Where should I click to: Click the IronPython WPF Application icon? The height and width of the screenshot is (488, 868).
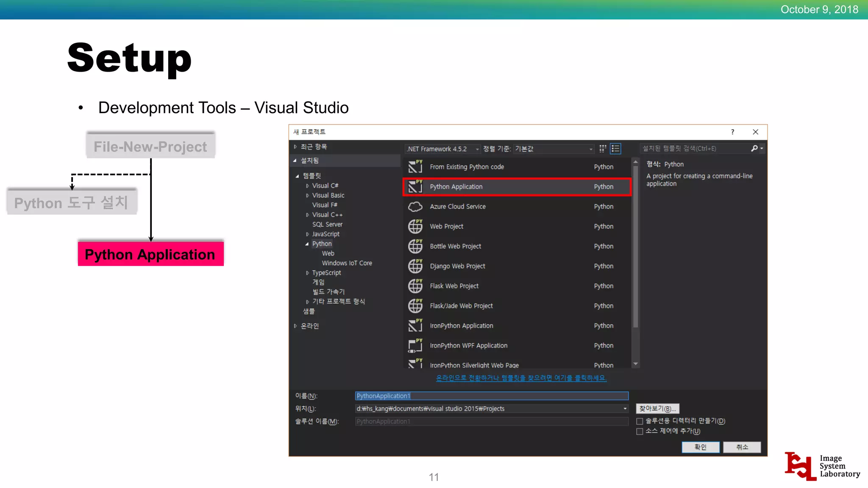click(x=415, y=345)
